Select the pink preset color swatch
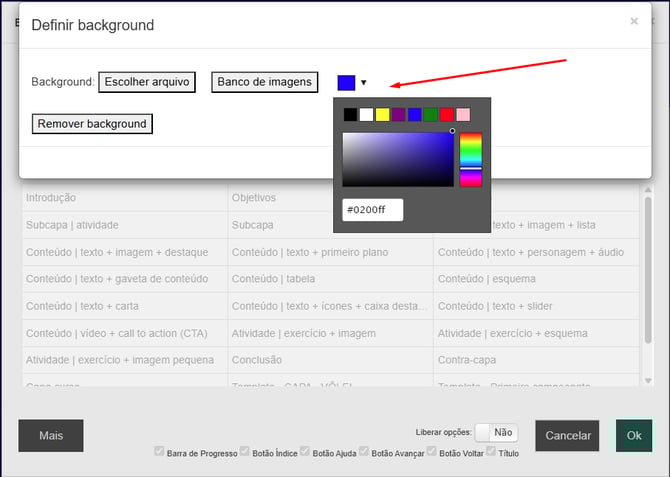Screen dimensions: 670x477 [463, 115]
